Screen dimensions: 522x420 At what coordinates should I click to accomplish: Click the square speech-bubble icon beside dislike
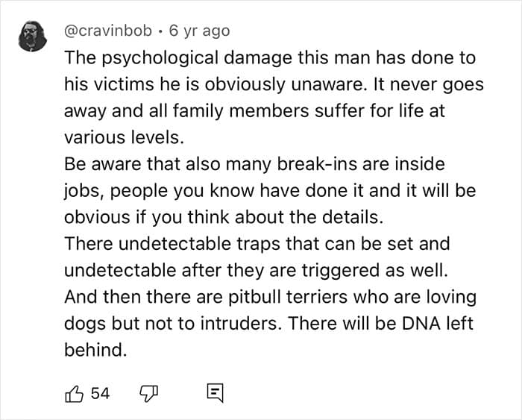click(213, 393)
